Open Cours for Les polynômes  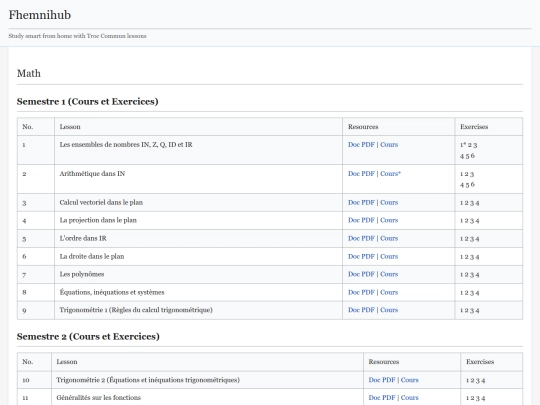[x=389, y=274]
